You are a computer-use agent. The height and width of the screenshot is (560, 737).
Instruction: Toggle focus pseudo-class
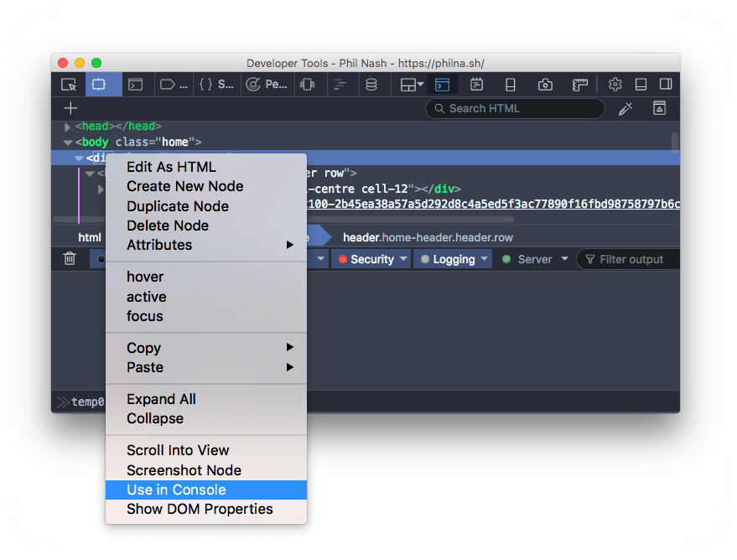(206, 316)
